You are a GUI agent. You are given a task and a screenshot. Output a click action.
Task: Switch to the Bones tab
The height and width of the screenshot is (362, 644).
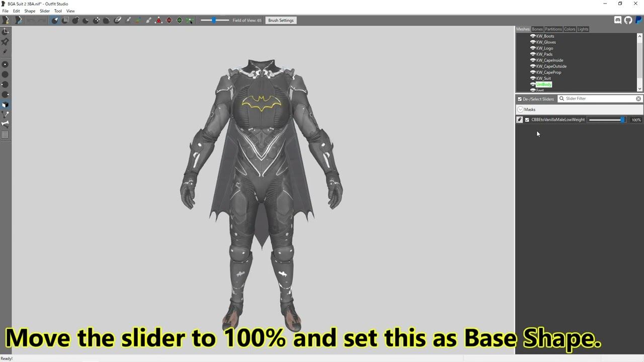(537, 29)
